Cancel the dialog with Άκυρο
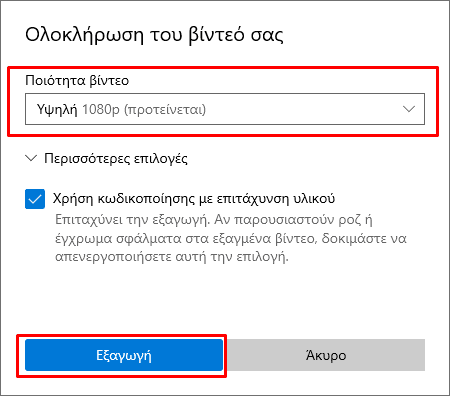 point(325,355)
